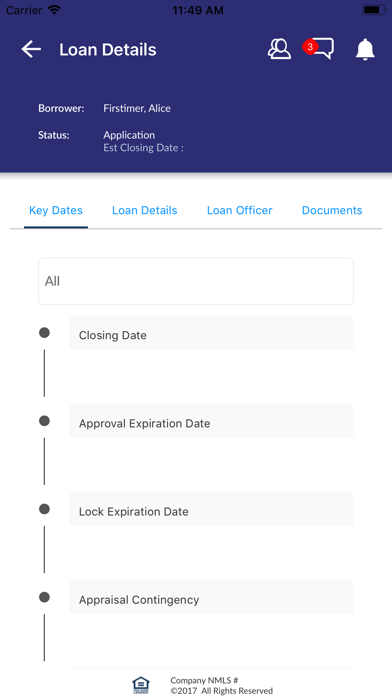
Task: Tap the Application status text
Action: point(129,135)
